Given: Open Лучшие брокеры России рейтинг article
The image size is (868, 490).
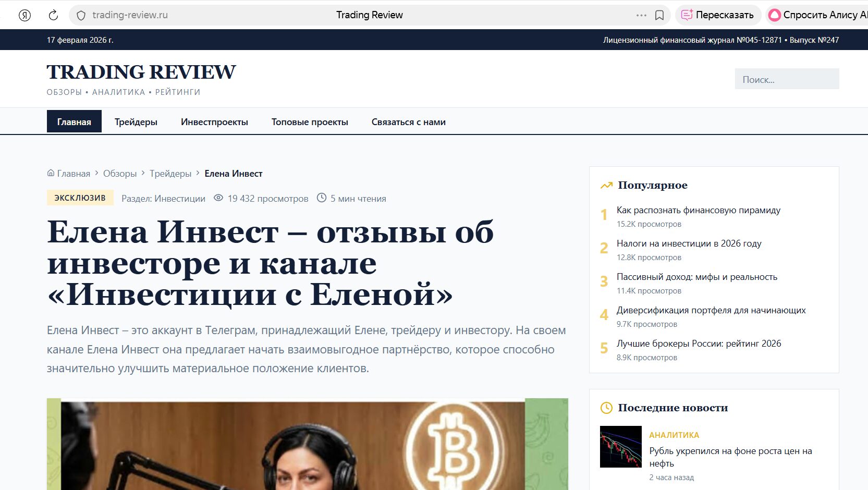Looking at the screenshot, I should click(x=699, y=344).
